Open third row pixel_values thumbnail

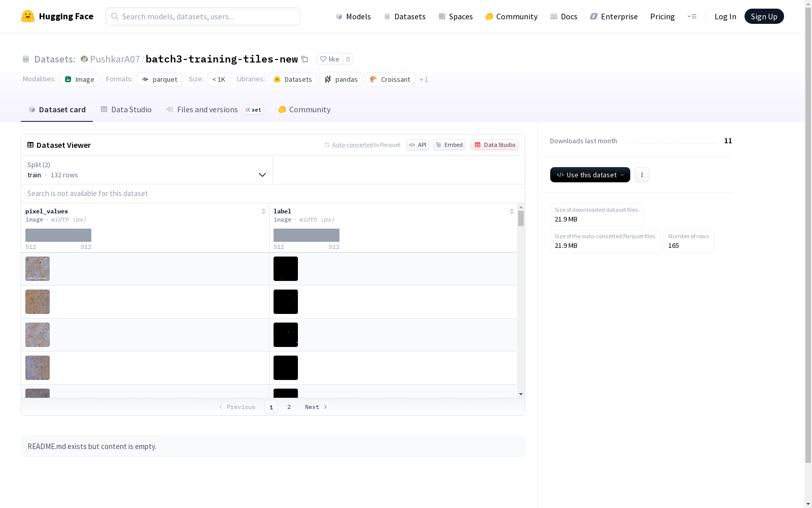(38, 335)
